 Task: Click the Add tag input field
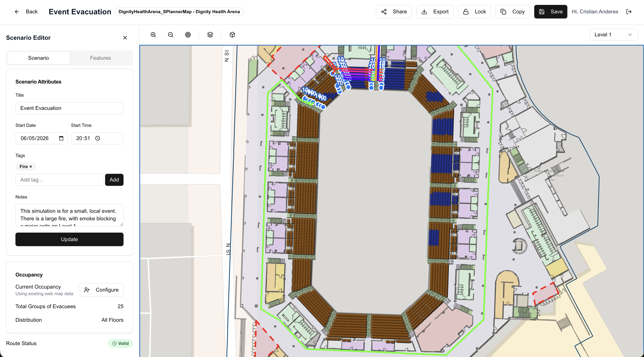point(59,180)
